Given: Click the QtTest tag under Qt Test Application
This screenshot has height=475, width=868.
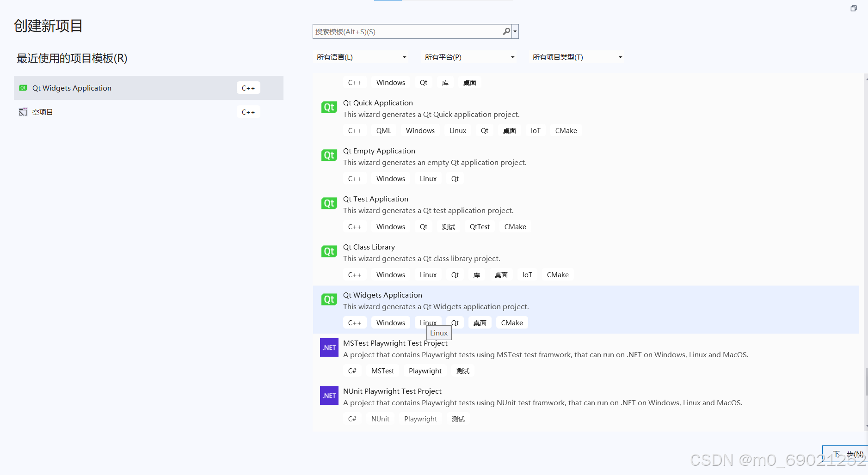Looking at the screenshot, I should click(480, 227).
